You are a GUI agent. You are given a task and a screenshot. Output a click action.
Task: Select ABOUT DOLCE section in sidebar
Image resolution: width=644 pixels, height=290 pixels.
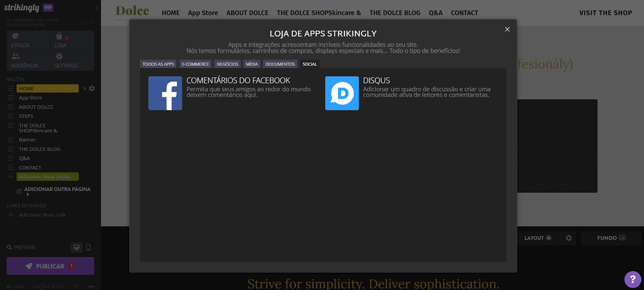click(x=36, y=107)
